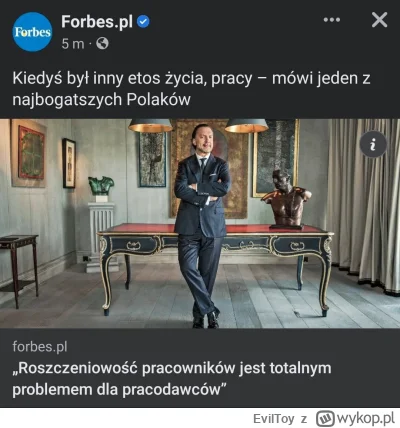Viewport: 400px width, 428px height.
Task: Open the Forbes round profile avatar
Action: point(32,32)
